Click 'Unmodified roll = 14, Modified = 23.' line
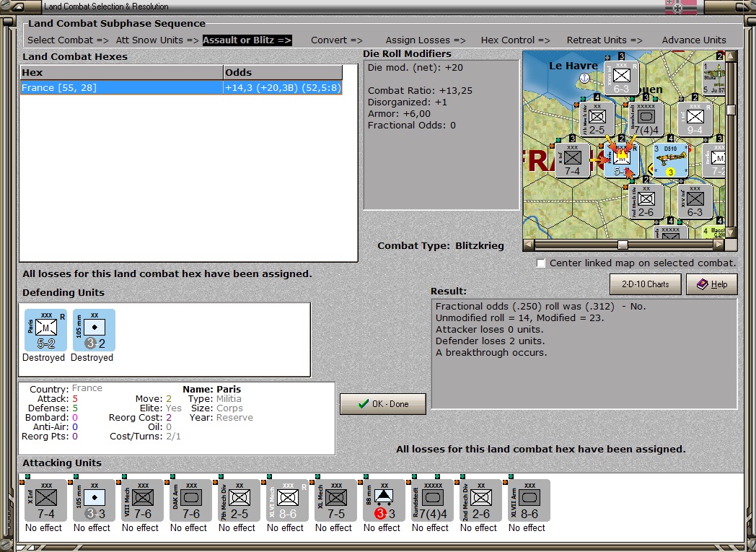The image size is (756, 552). [519, 317]
